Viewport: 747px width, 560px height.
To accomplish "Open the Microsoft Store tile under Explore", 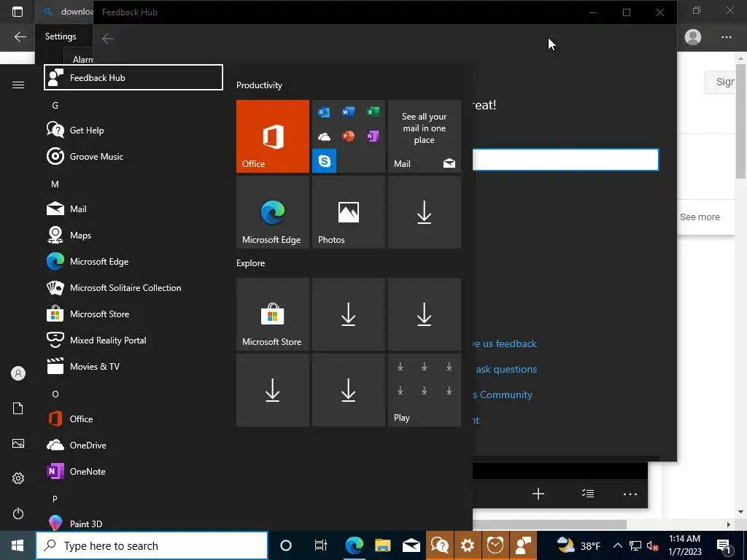I will 273,314.
